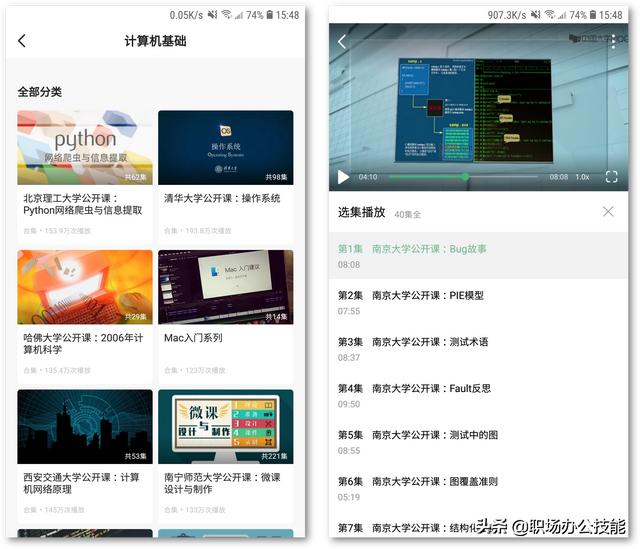Open the 西安交通大学 计算机网络原理 thumbnail
640x549 pixels.
pyautogui.click(x=85, y=427)
